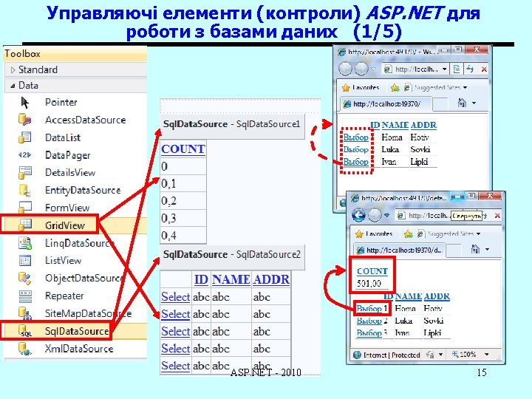The height and width of the screenshot is (399, 532).
Task: Open Suggested Sites dropdown in upper browser
Action: [465, 87]
